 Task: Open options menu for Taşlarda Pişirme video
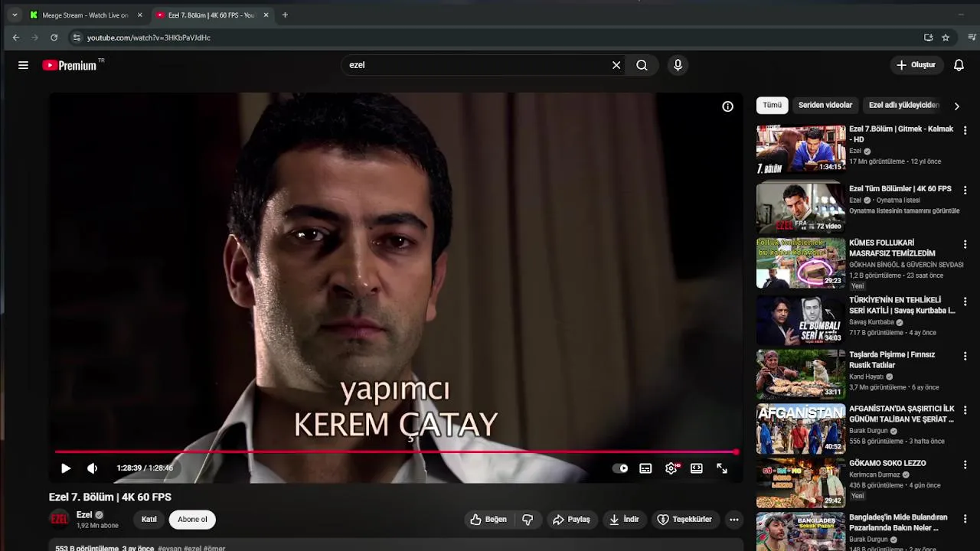pyautogui.click(x=965, y=356)
